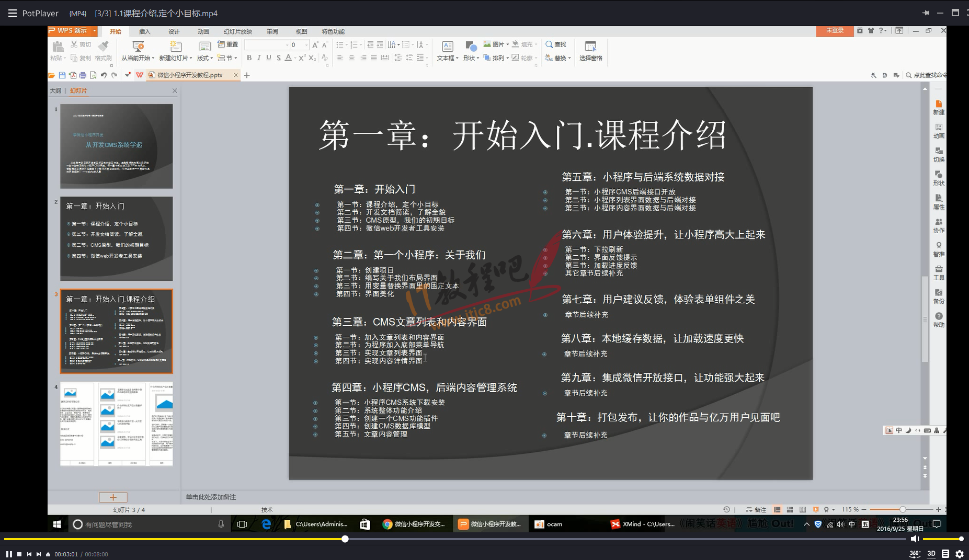The width and height of the screenshot is (969, 560).
Task: Switch to slide sorter view icon
Action: tap(790, 509)
